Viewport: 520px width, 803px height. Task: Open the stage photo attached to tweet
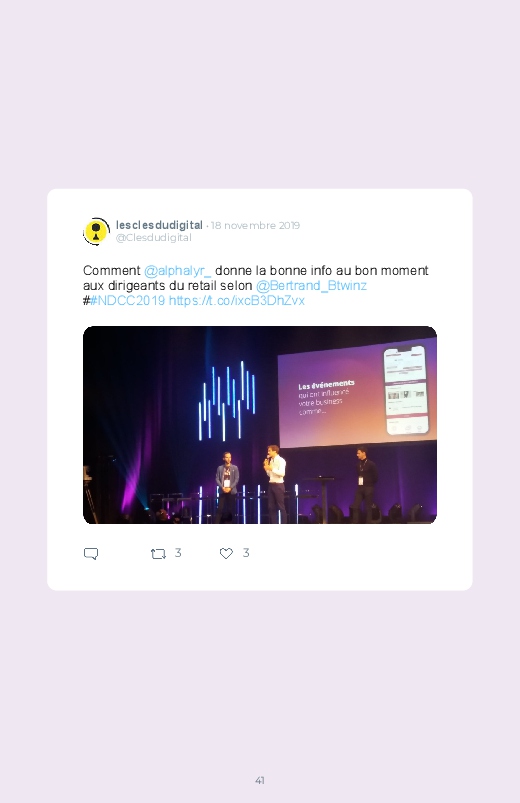tap(260, 425)
